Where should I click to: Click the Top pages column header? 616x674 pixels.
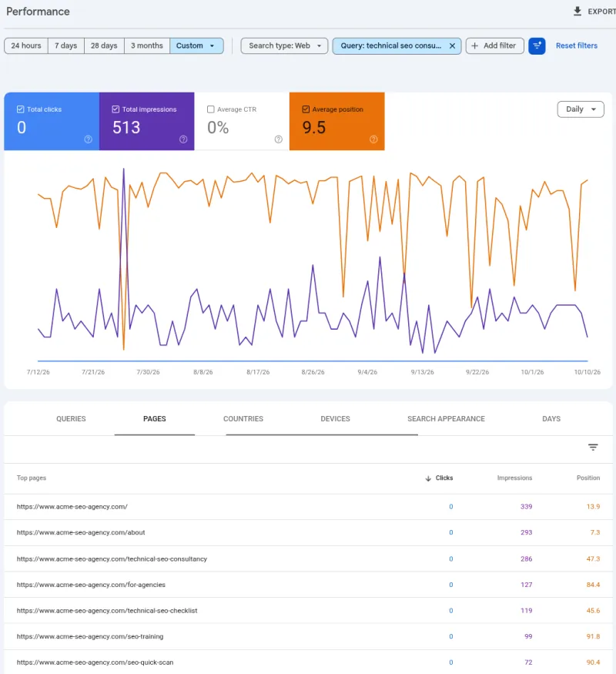coord(32,478)
